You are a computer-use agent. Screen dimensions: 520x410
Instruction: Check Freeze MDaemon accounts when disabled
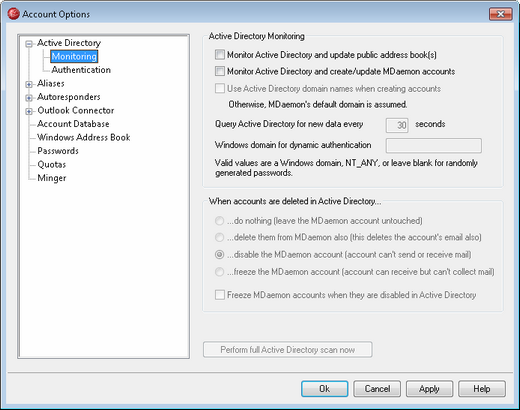click(220, 295)
